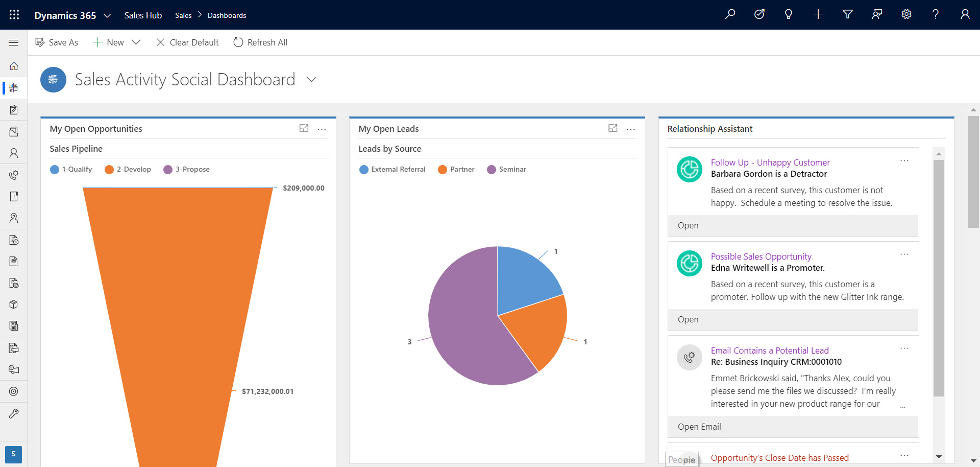Open the help question mark icon

coord(936,14)
